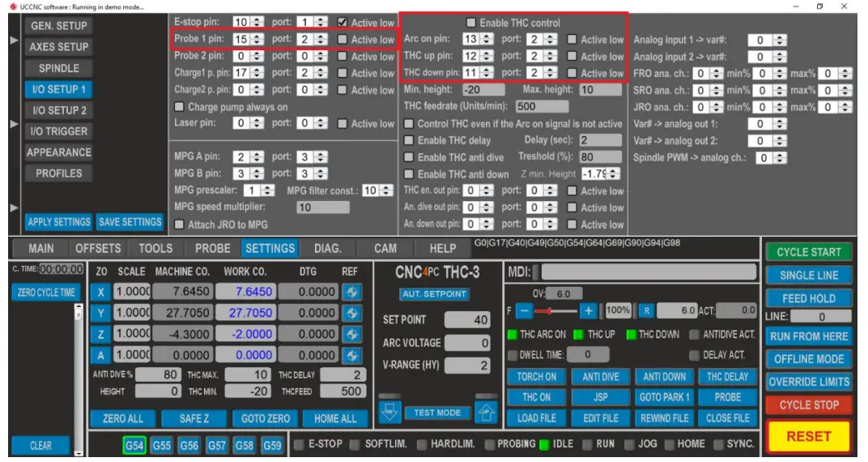Click the feed override slider handle

pyautogui.click(x=549, y=310)
